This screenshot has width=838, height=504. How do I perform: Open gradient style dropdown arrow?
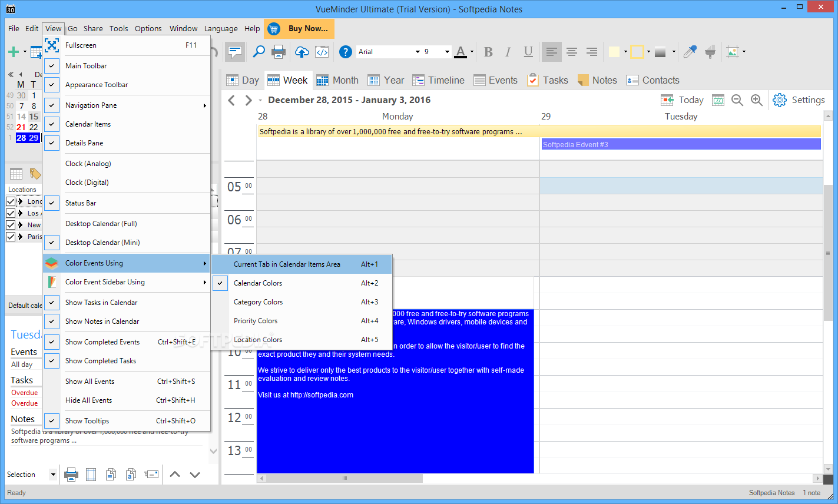[673, 52]
